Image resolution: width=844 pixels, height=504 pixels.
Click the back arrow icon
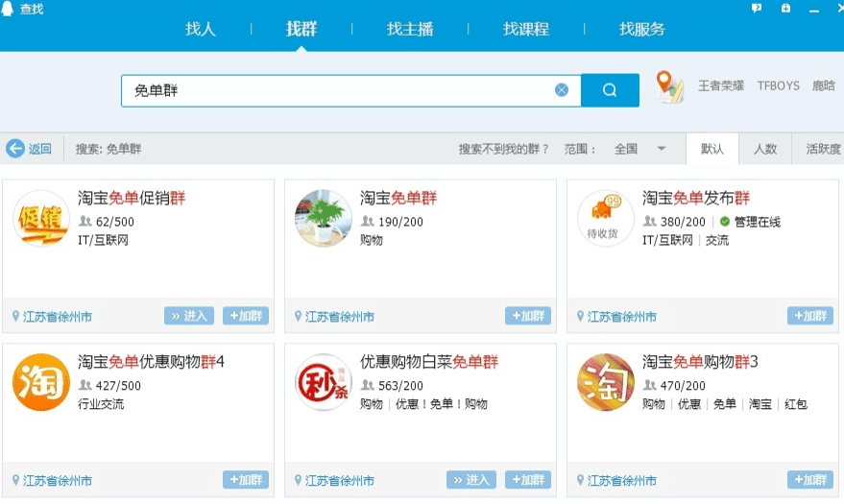[15, 149]
